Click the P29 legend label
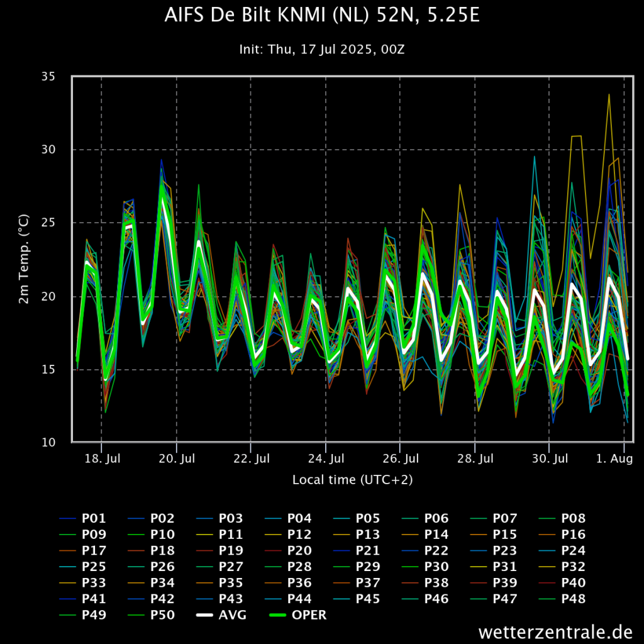The height and width of the screenshot is (644, 644). (368, 567)
